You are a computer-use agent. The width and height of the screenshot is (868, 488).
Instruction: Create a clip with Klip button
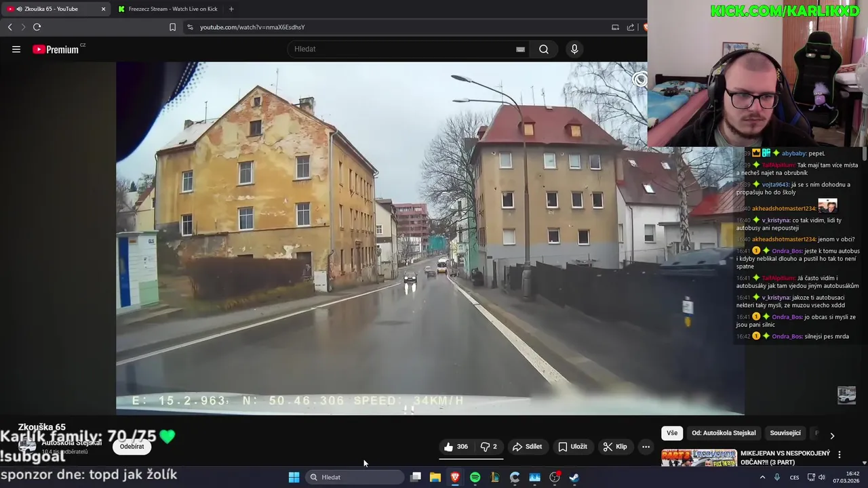pos(615,447)
